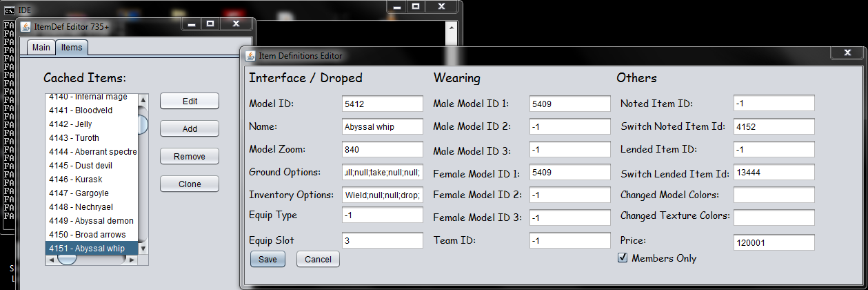Click the Female Model ID 1 field

coord(570,172)
